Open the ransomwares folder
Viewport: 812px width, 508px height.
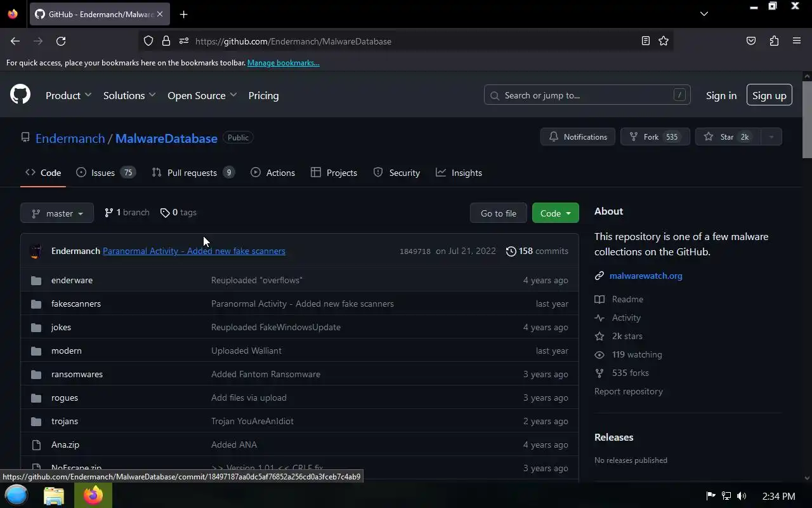coord(77,375)
